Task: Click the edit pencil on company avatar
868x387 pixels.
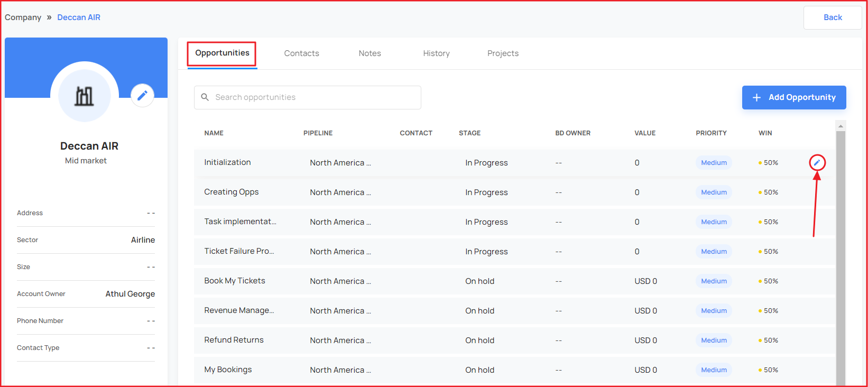Action: tap(142, 95)
